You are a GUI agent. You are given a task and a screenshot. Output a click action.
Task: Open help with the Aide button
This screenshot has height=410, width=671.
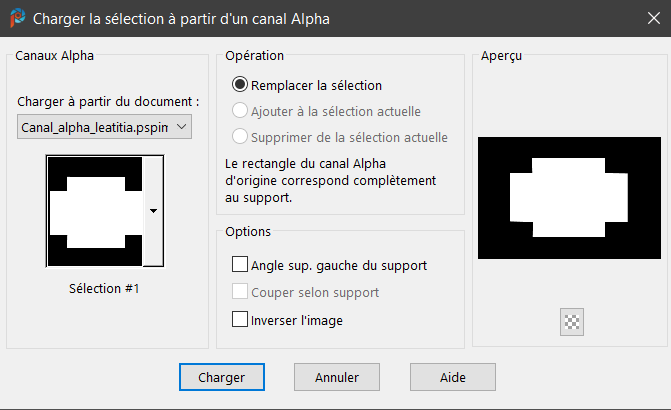click(x=452, y=376)
